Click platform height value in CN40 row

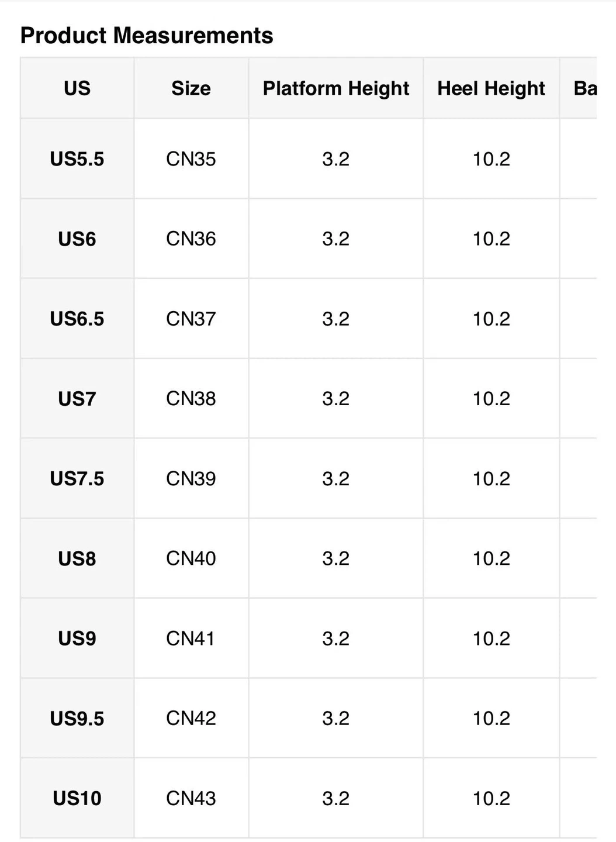point(335,558)
